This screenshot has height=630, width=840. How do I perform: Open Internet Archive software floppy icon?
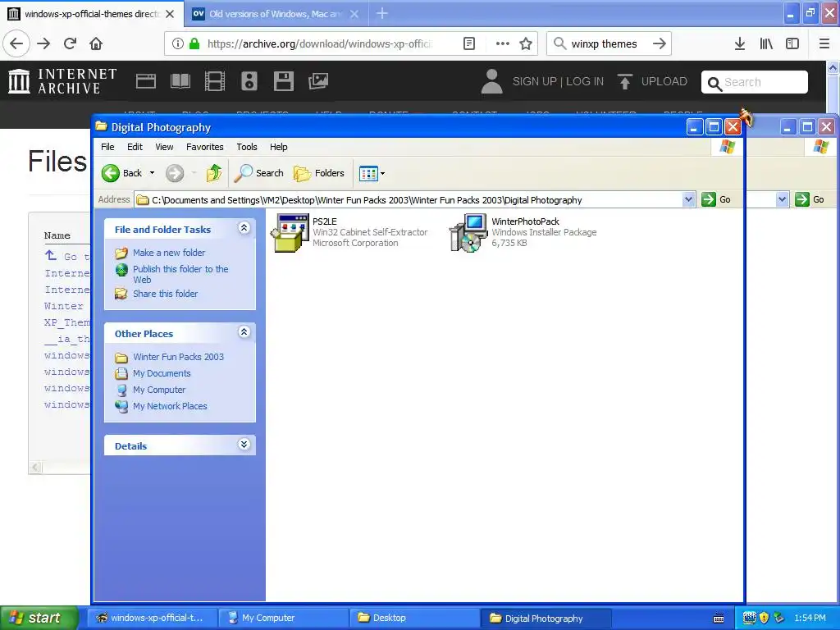283,81
